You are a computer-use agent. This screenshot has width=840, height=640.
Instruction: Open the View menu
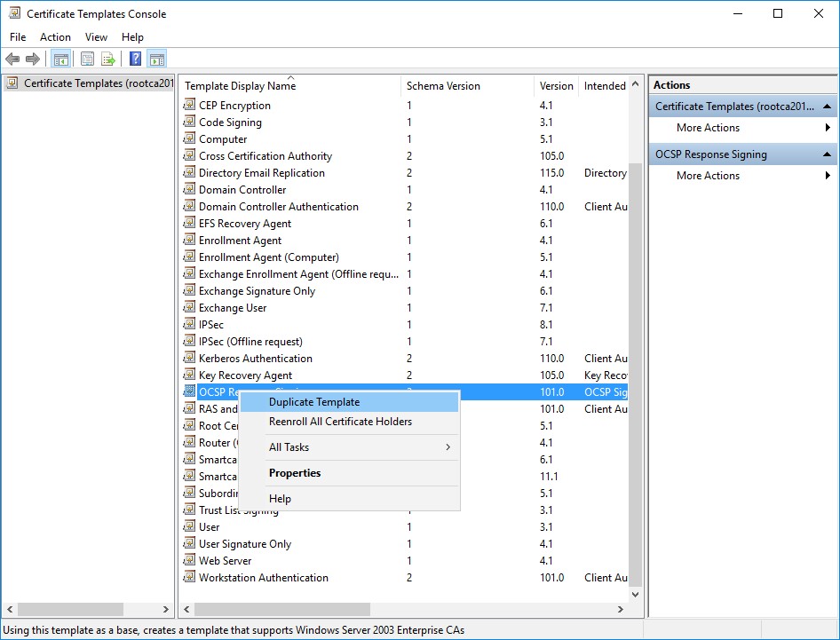pos(97,37)
